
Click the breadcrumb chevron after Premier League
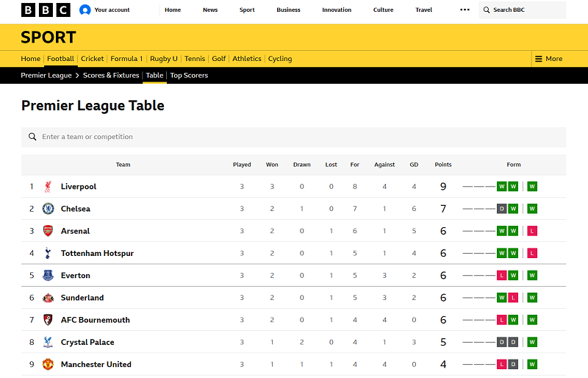pyautogui.click(x=77, y=76)
